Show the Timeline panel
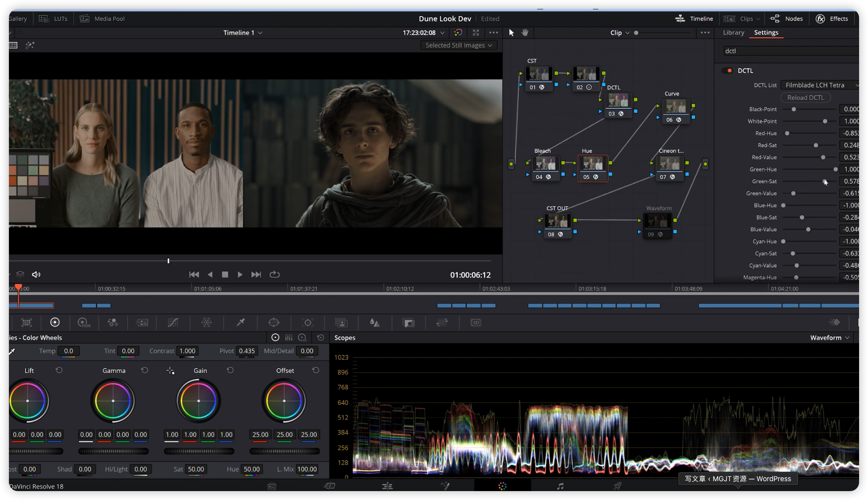 pyautogui.click(x=694, y=19)
